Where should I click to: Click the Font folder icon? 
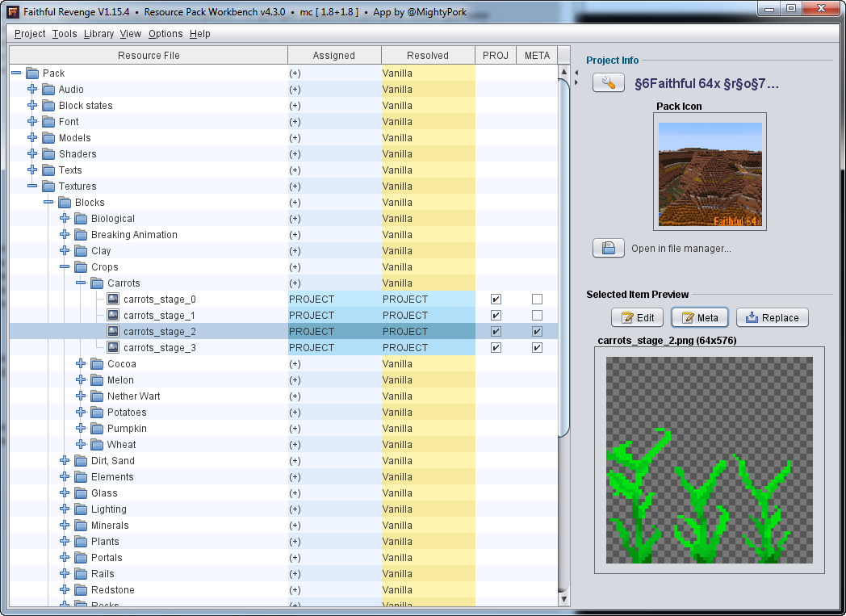pos(48,122)
